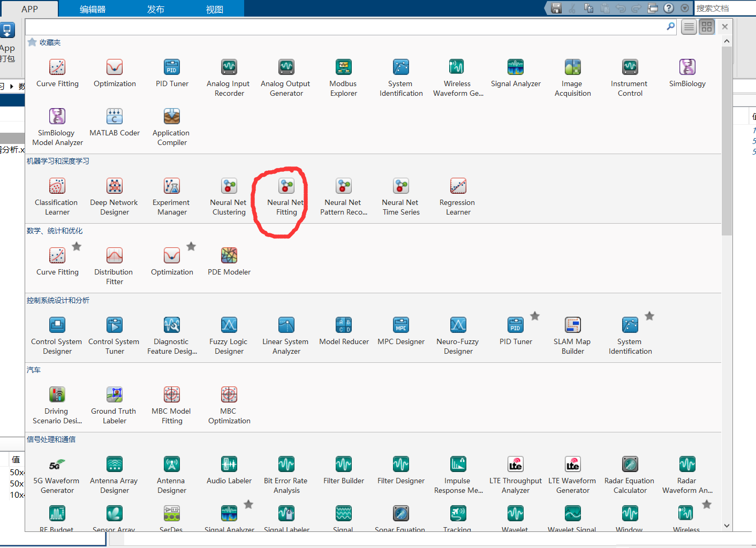The image size is (756, 548).
Task: Open 5G Waveform Generator
Action: point(57,475)
